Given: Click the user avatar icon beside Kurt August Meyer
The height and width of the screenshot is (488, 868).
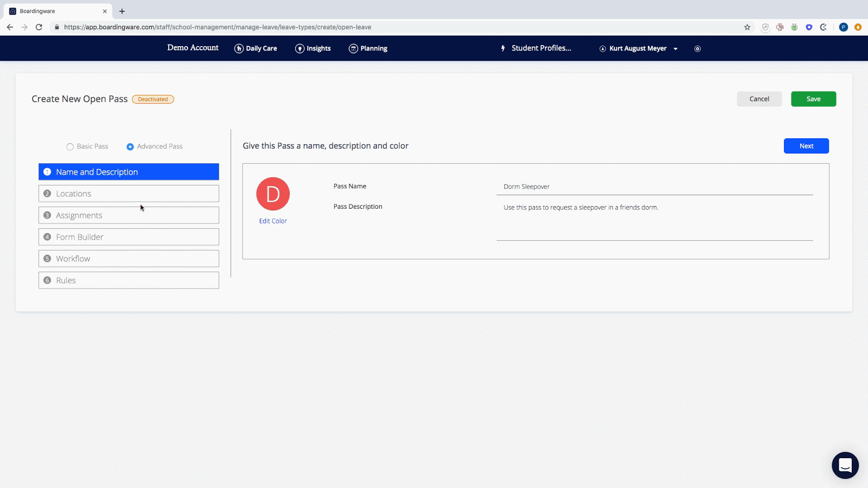Looking at the screenshot, I should [602, 49].
